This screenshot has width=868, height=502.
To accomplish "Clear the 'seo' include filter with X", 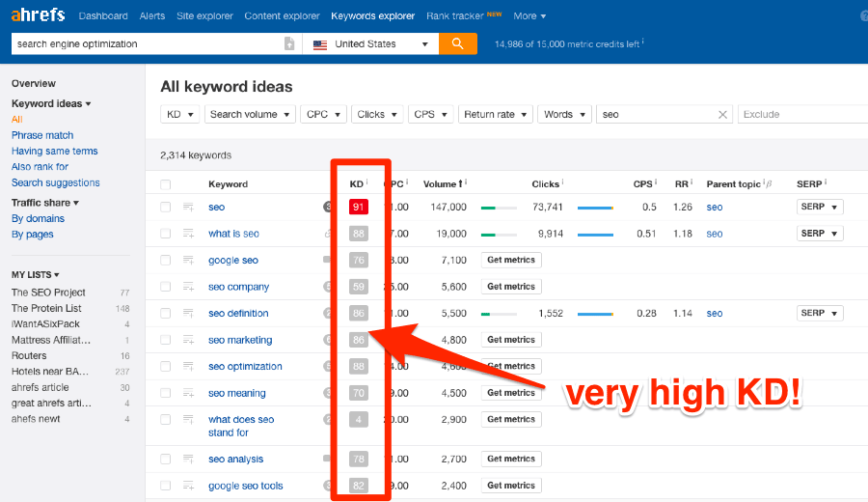I will 722,115.
